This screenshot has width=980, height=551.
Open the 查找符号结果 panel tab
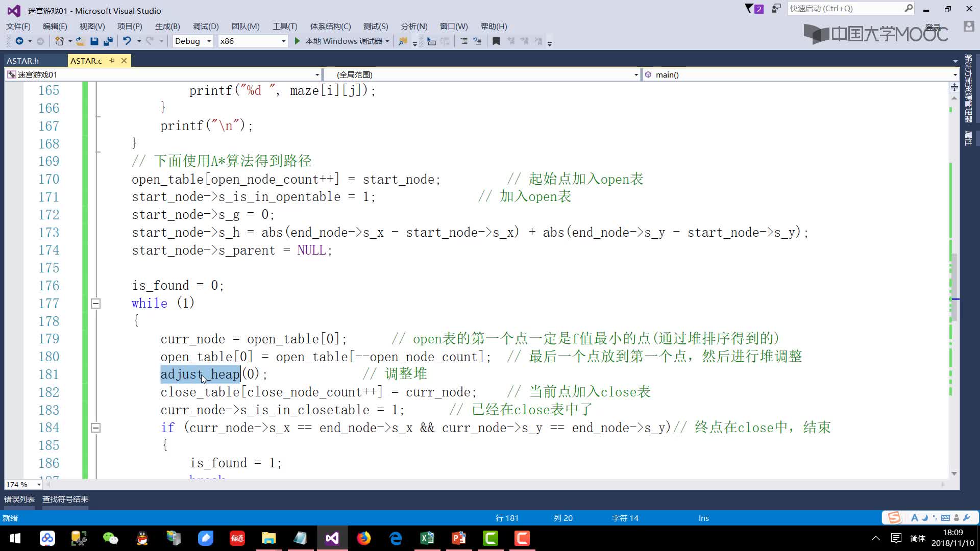point(65,499)
